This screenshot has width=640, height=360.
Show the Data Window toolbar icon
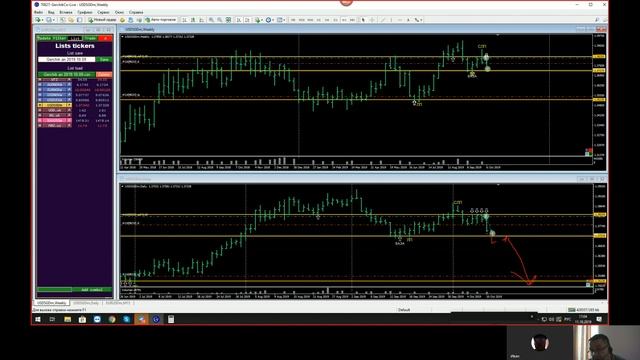71,20
